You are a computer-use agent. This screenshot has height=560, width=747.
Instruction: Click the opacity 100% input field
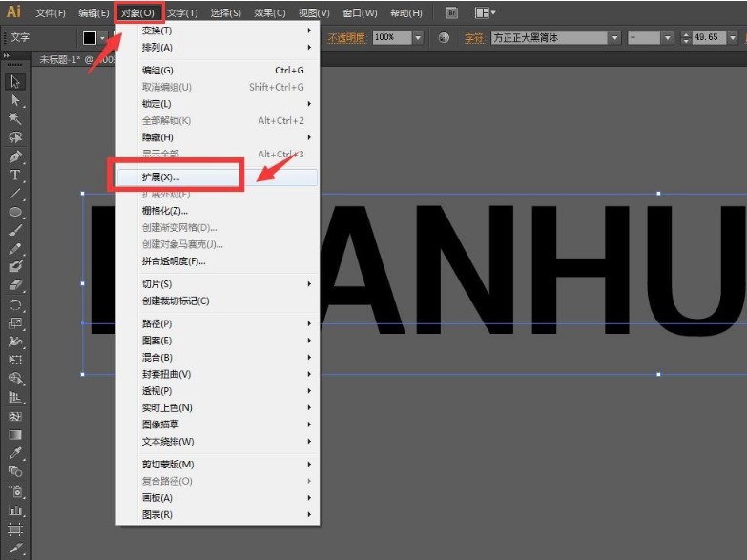[392, 37]
